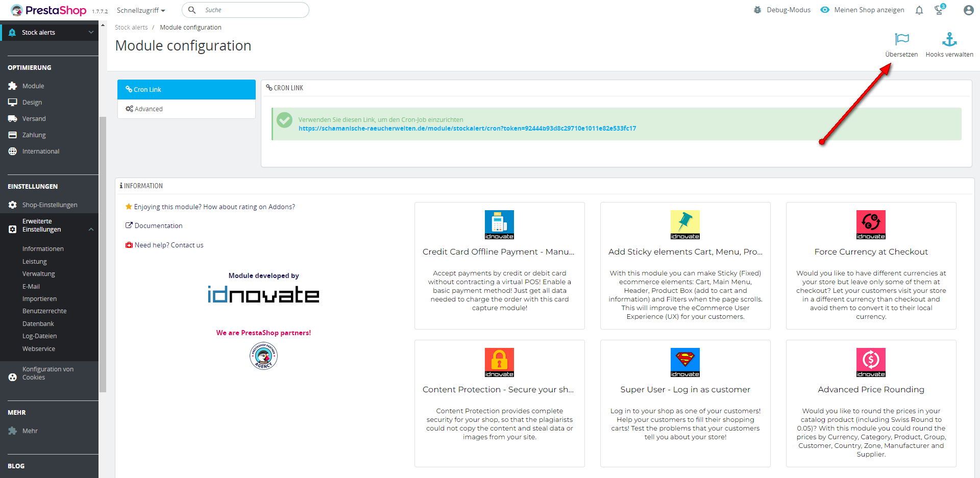Click the Design monitor icon
The image size is (980, 478).
13,103
